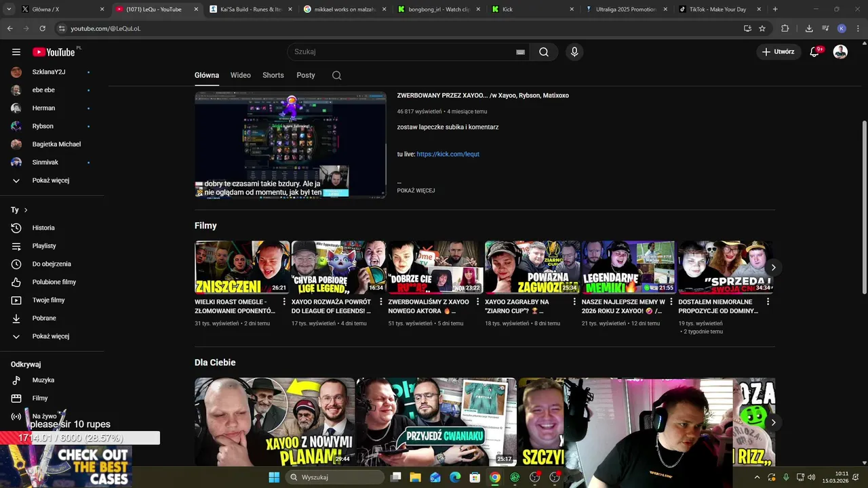Screen dimensions: 868x488
Task: Reload the page
Action: pos(42,28)
